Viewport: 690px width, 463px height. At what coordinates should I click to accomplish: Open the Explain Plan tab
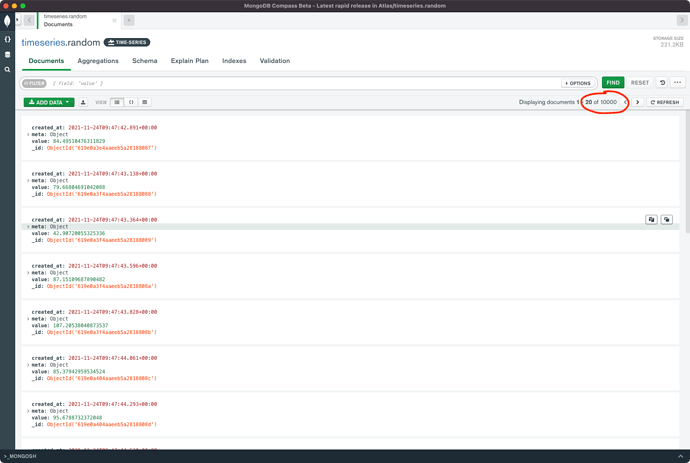(190, 61)
